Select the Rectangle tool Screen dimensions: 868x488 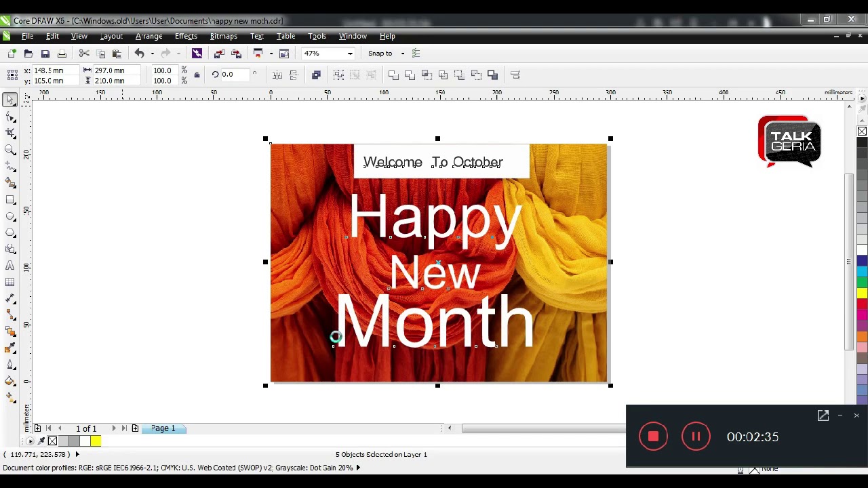[10, 200]
